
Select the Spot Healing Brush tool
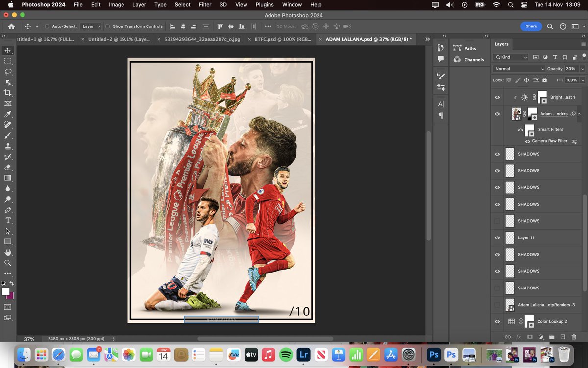coord(8,125)
